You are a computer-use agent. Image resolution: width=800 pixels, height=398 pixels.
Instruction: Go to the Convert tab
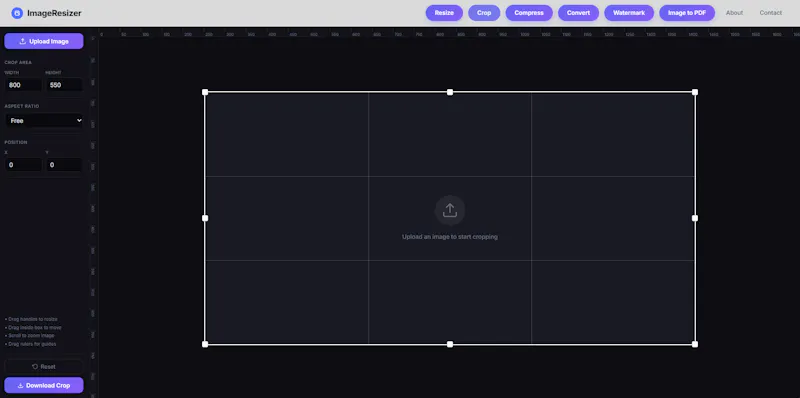(x=578, y=13)
